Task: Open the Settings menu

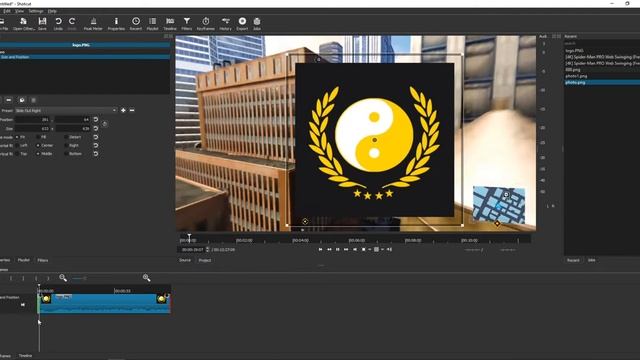Action: pyautogui.click(x=36, y=11)
